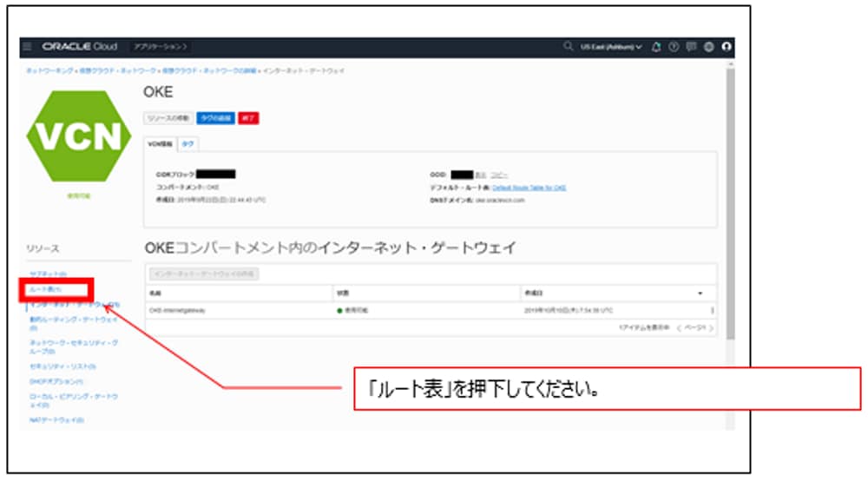The image size is (868, 482).
Task: Click the 名前 column header
Action: (155, 293)
